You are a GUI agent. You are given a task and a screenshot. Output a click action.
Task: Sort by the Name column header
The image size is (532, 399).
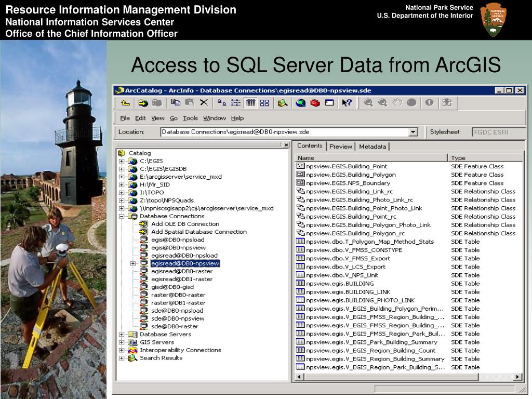click(x=371, y=158)
